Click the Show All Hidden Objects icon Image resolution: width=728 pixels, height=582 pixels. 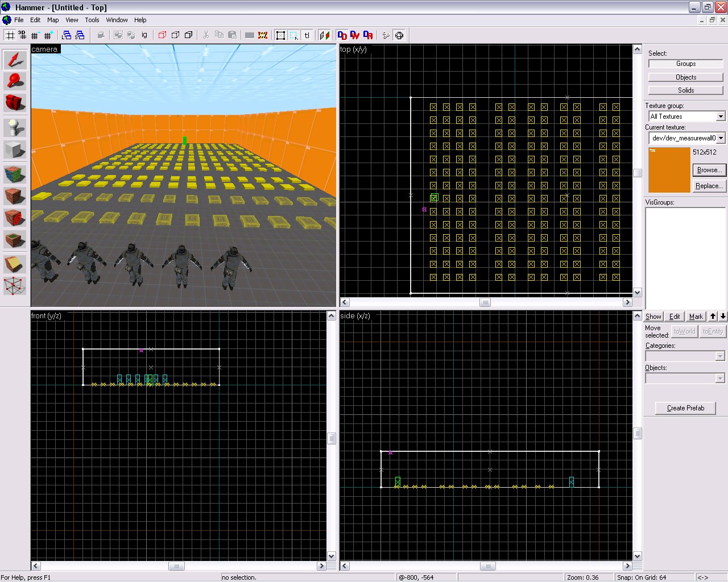pos(188,35)
